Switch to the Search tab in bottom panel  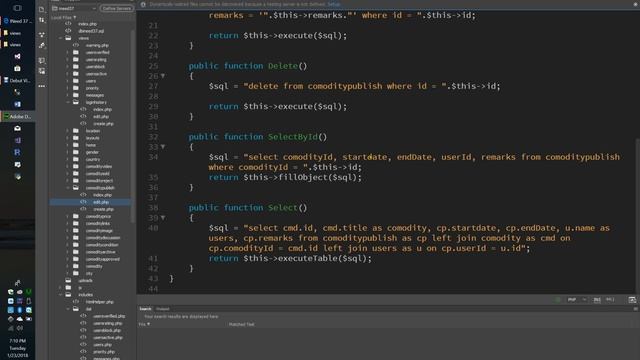(145, 309)
